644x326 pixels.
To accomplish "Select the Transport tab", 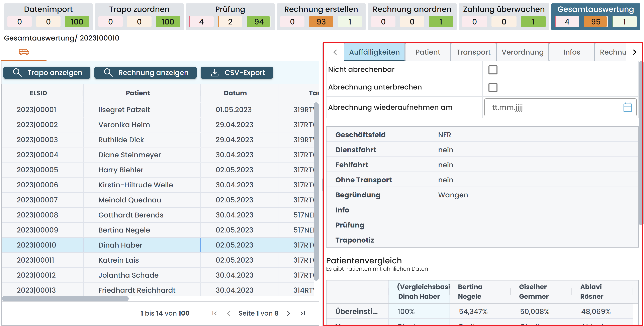I will (x=473, y=52).
